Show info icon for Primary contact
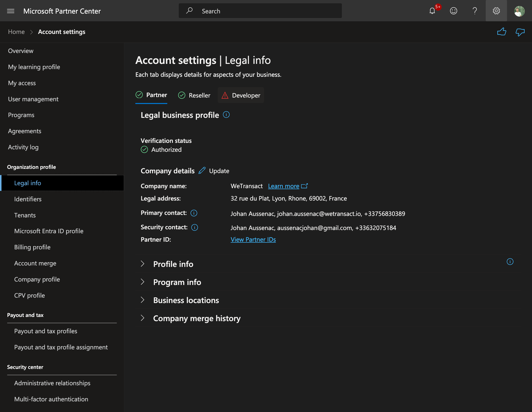532x412 pixels. tap(194, 213)
